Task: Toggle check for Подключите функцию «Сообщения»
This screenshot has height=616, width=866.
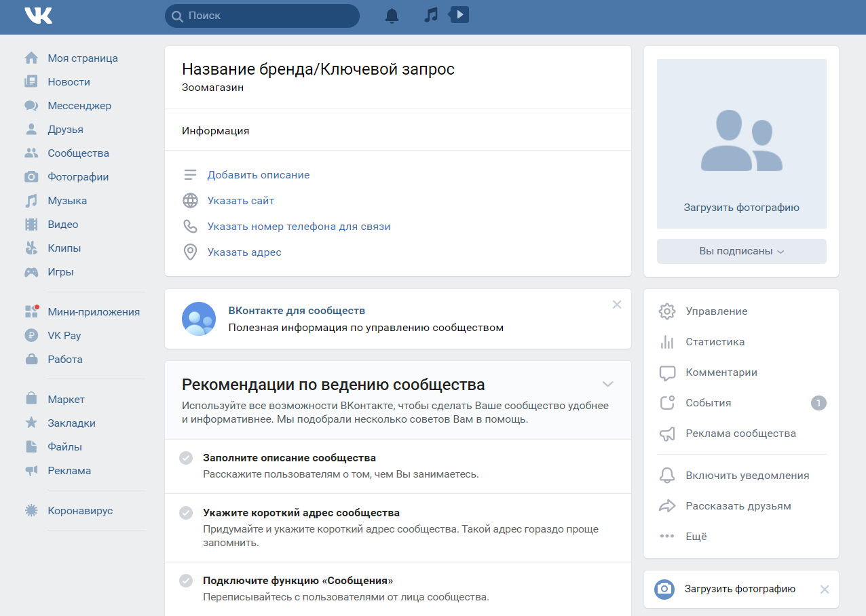Action: (186, 581)
